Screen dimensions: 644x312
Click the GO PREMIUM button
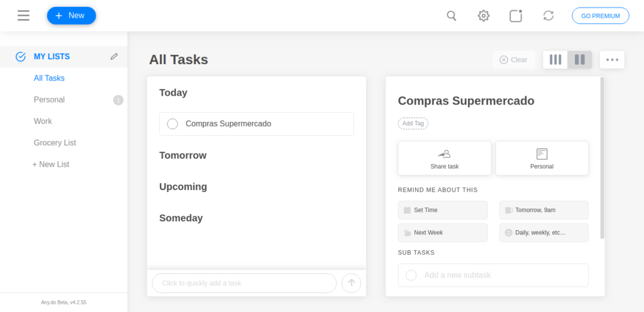601,16
